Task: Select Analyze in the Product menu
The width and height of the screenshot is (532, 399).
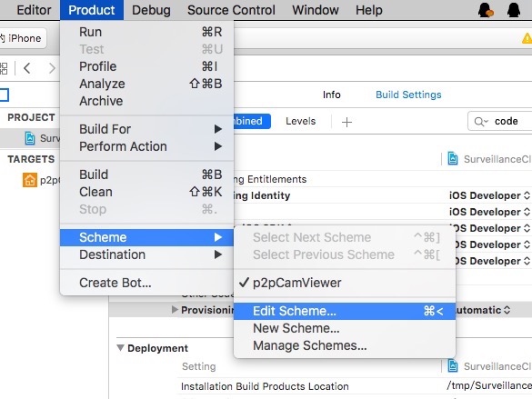Action: tap(147, 84)
